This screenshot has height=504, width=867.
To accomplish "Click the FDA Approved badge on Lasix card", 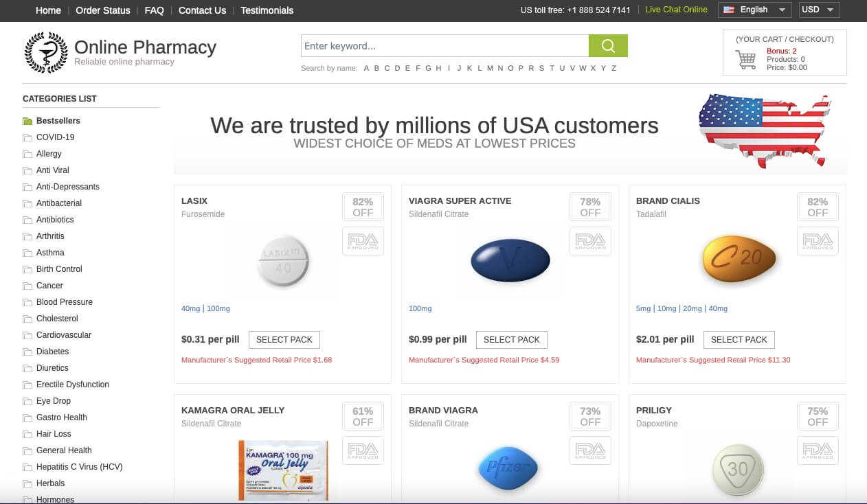I will click(x=362, y=241).
